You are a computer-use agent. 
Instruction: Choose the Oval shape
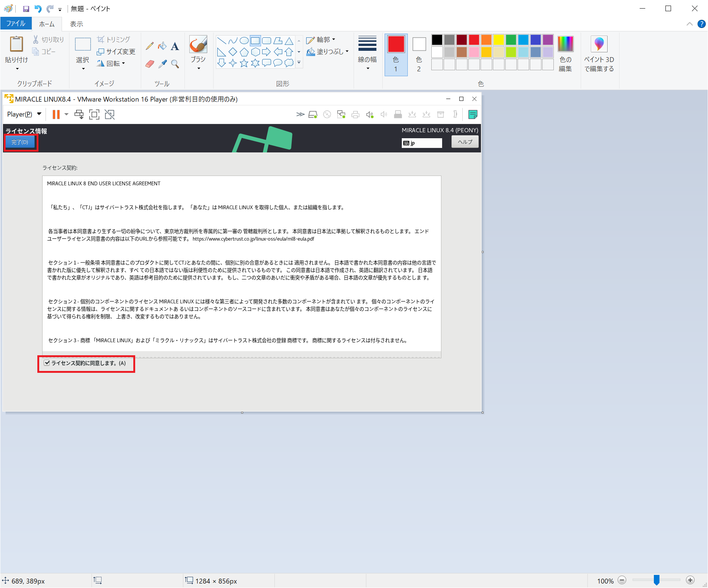[x=244, y=41]
